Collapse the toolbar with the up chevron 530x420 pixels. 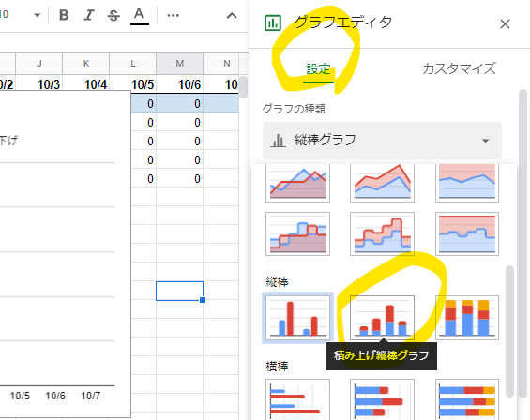tap(232, 16)
